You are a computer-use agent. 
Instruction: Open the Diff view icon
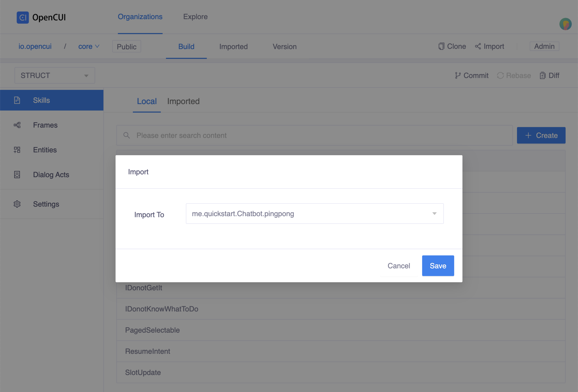coord(543,75)
